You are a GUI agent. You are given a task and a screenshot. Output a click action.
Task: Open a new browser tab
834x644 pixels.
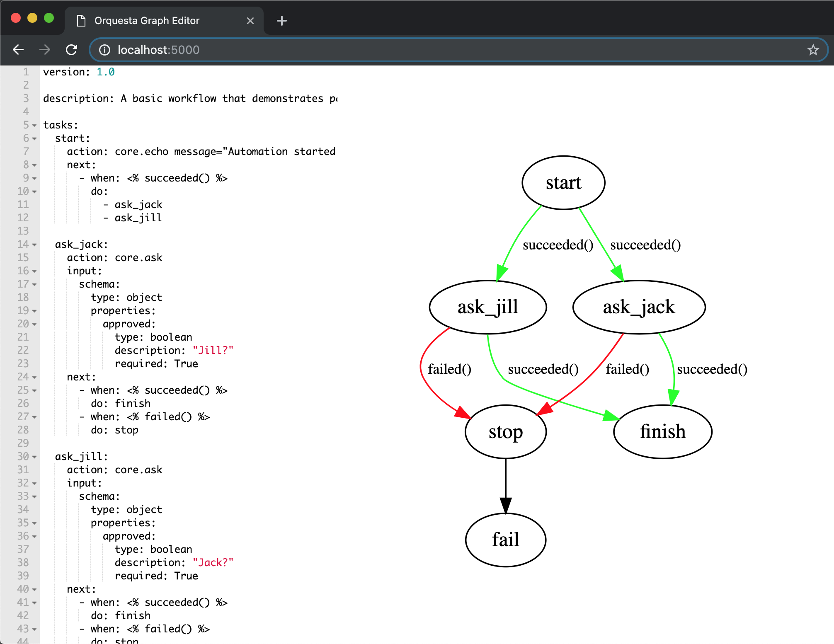point(282,21)
